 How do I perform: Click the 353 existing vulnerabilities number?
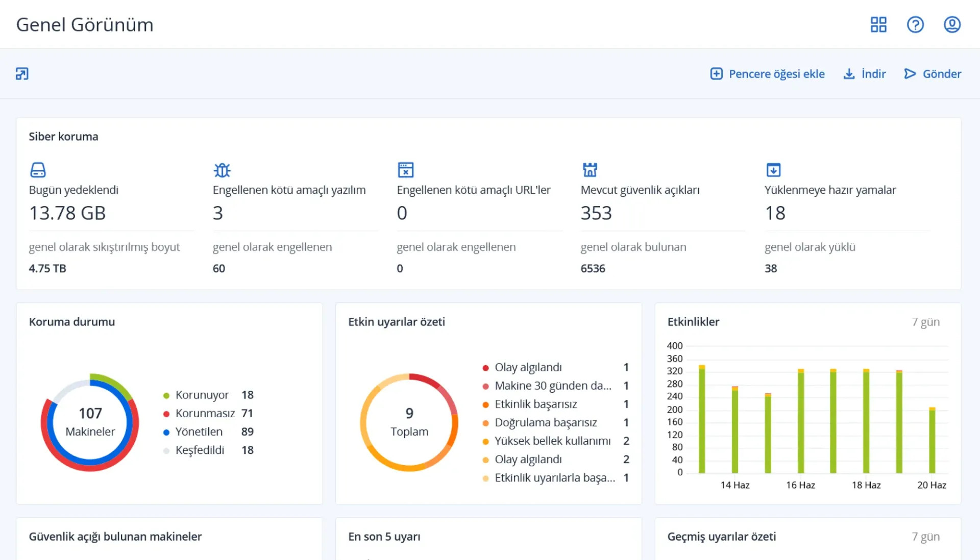tap(596, 213)
